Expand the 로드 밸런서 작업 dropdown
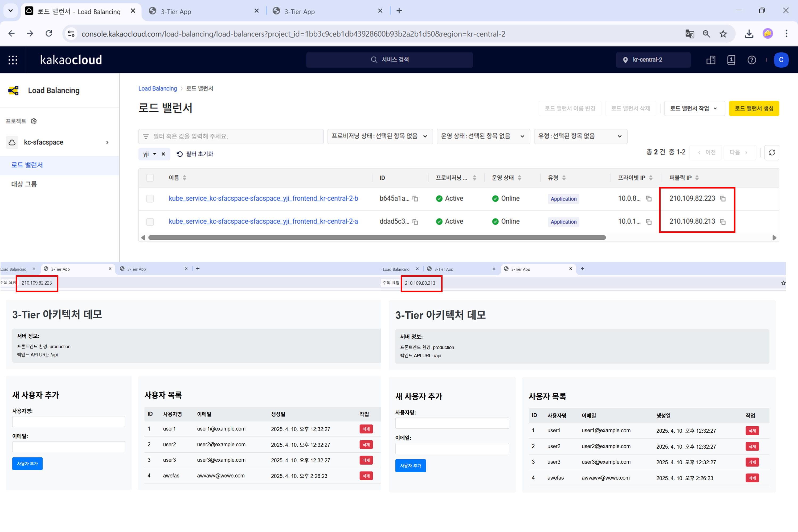The image size is (798, 532). [694, 109]
